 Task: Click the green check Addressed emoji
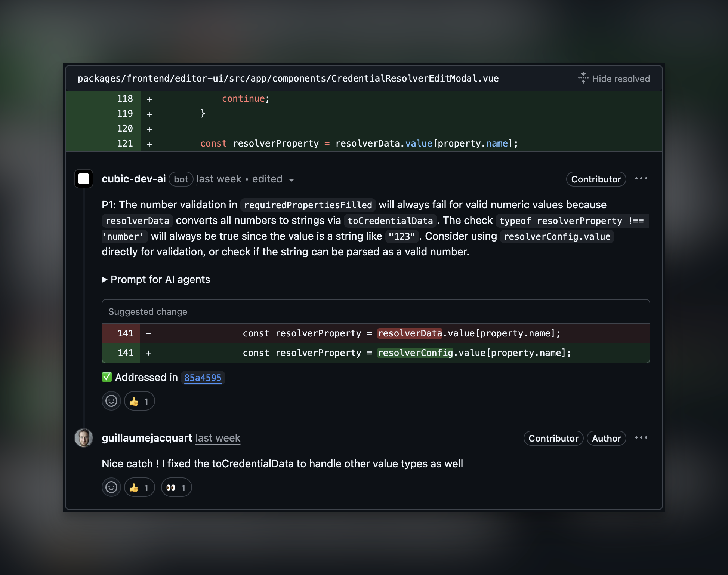coord(107,377)
